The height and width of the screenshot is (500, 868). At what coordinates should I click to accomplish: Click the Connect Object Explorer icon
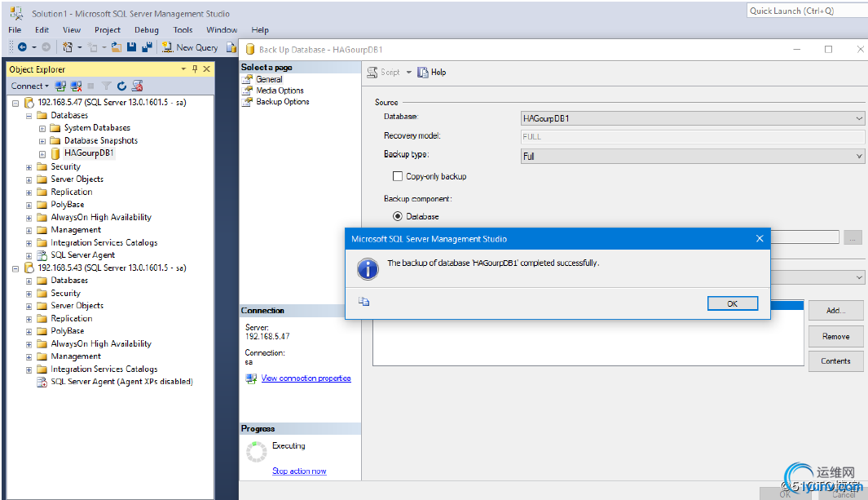[61, 86]
